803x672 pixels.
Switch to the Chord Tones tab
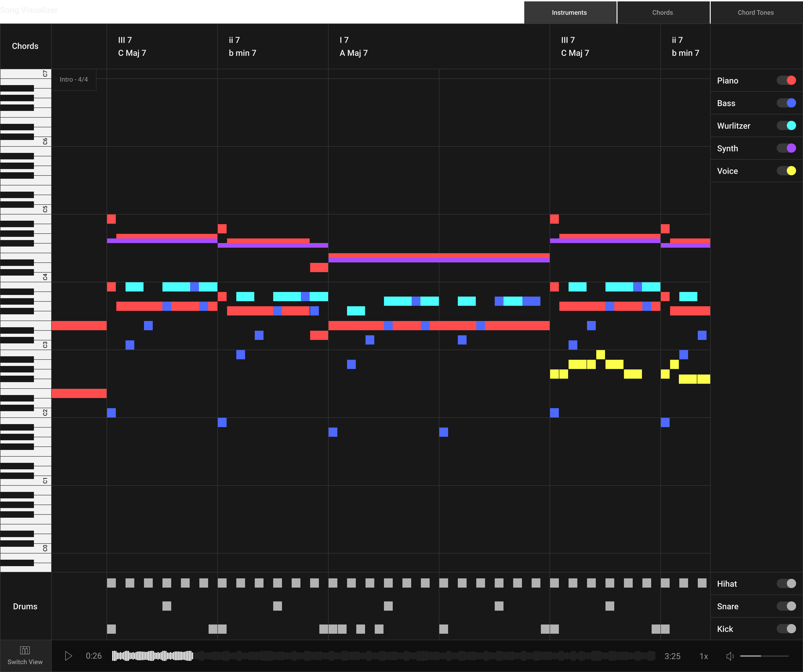pos(756,13)
